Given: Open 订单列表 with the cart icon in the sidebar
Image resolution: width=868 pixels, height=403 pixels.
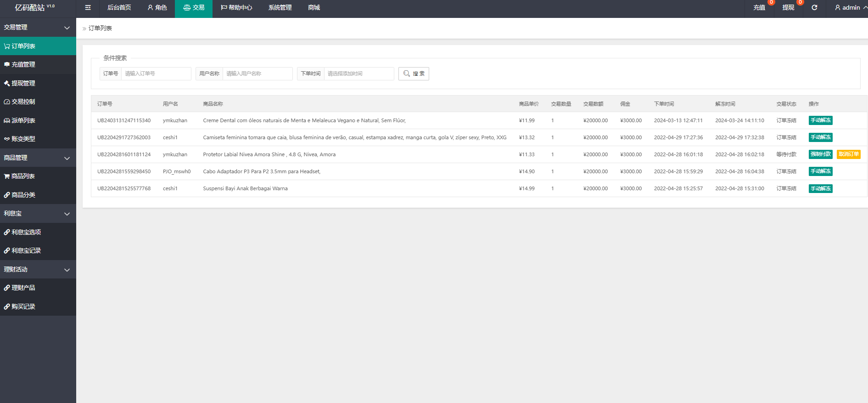Looking at the screenshot, I should coord(38,46).
